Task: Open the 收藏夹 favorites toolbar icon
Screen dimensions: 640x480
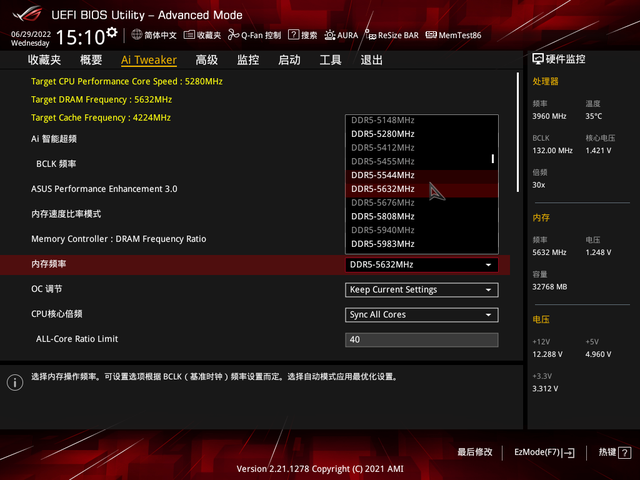Action: [x=189, y=35]
